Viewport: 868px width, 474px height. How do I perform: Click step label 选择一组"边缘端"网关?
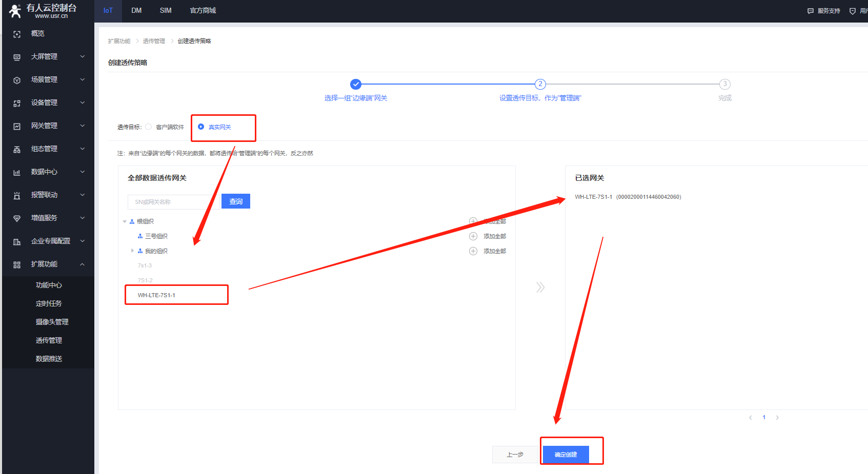tap(356, 98)
